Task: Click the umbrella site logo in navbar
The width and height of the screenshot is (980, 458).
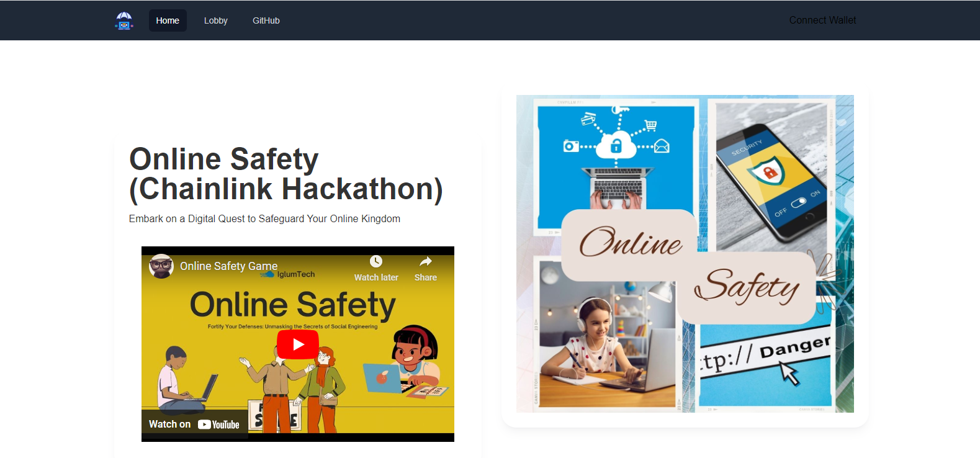Action: (x=124, y=20)
